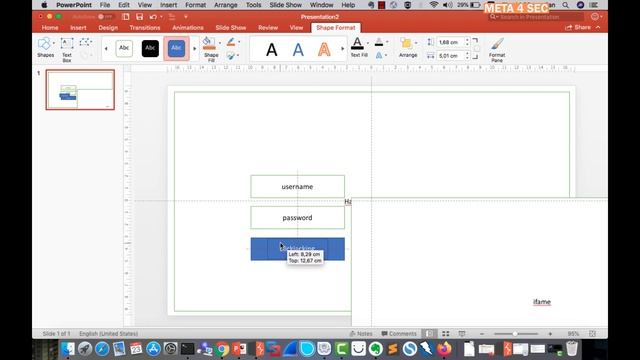Viewport: 640px width, 360px height.
Task: Expand the Text Outline dropdown arrow
Action: pos(387,42)
